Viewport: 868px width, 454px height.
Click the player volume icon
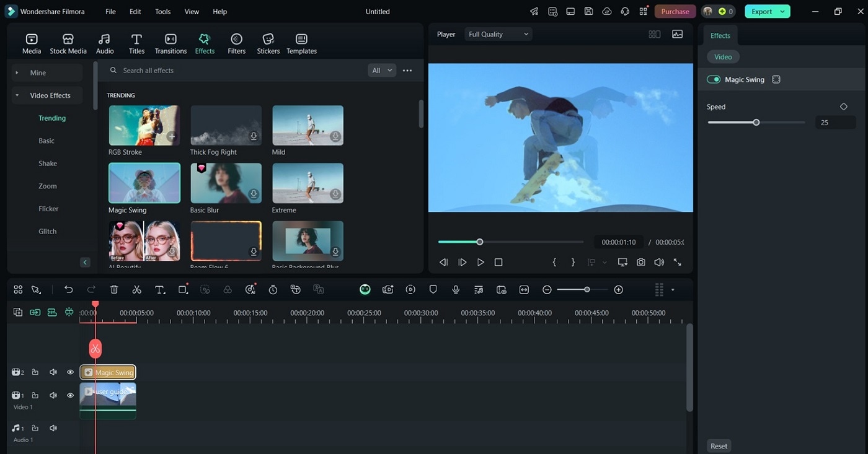[x=659, y=263]
